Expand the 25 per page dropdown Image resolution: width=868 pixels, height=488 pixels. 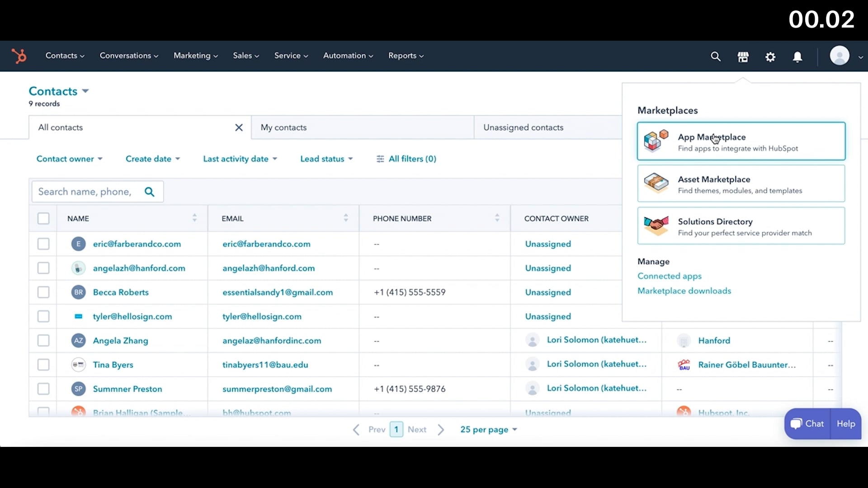488,429
